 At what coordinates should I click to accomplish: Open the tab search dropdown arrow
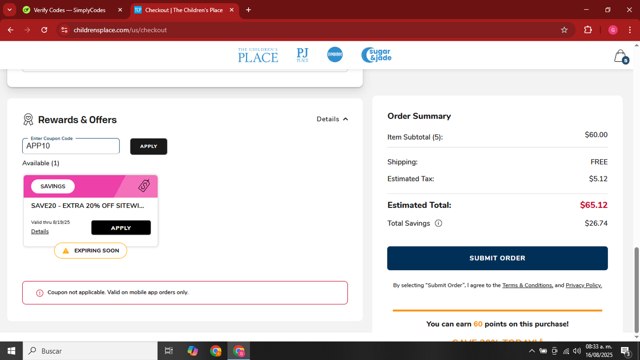(9, 10)
